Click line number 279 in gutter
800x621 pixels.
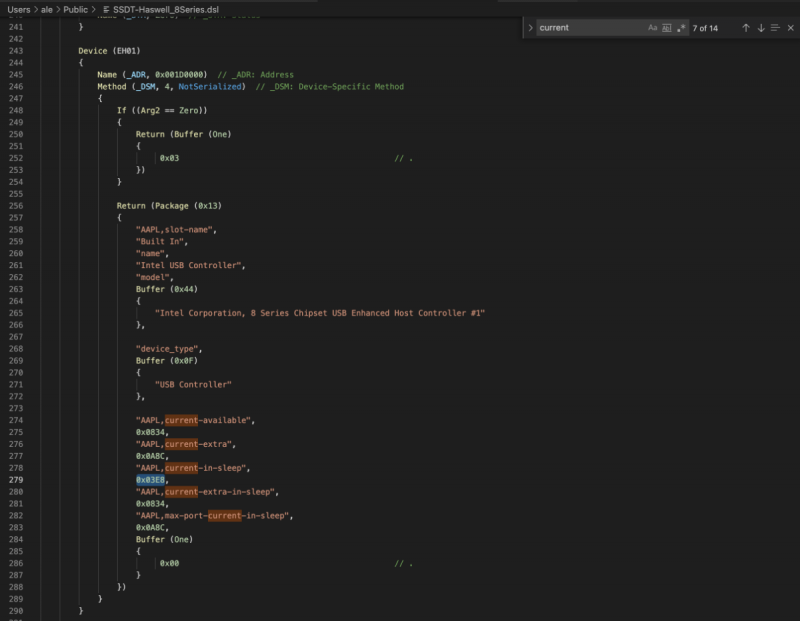(15, 480)
